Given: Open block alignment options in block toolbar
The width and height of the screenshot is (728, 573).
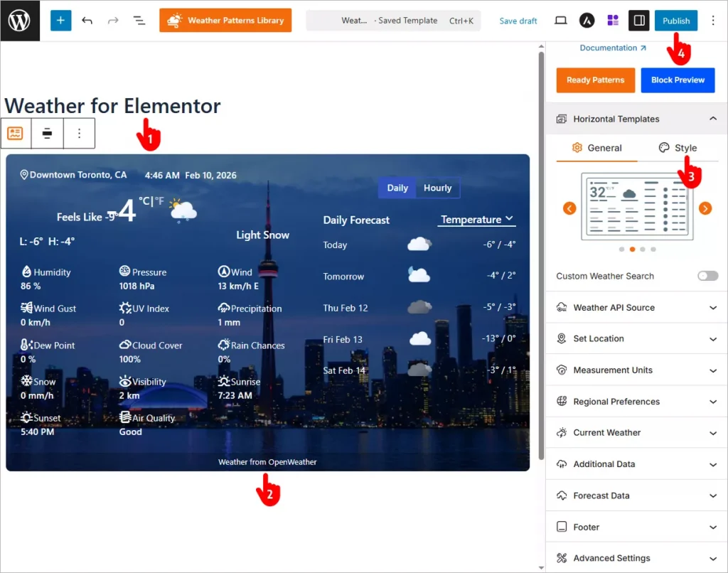Looking at the screenshot, I should click(x=46, y=133).
